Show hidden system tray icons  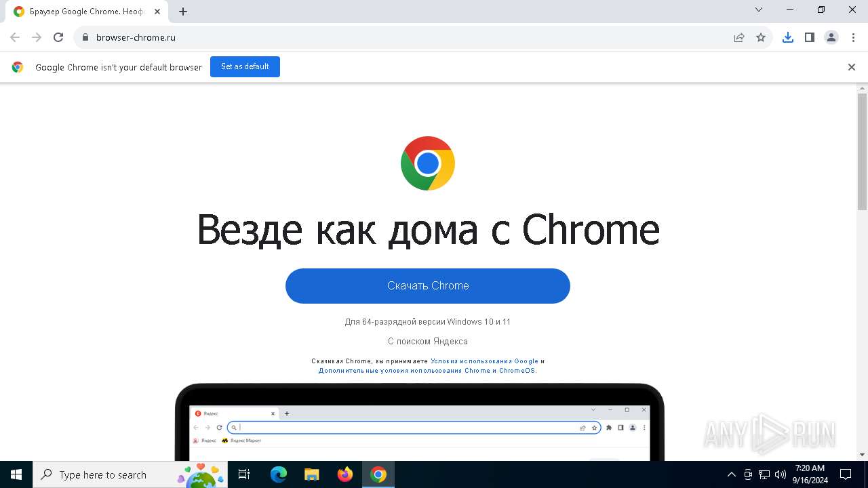(731, 474)
